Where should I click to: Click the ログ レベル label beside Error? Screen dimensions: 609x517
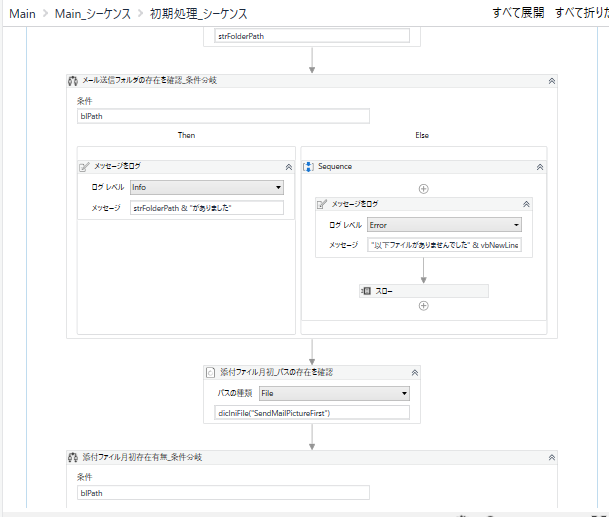pos(345,225)
